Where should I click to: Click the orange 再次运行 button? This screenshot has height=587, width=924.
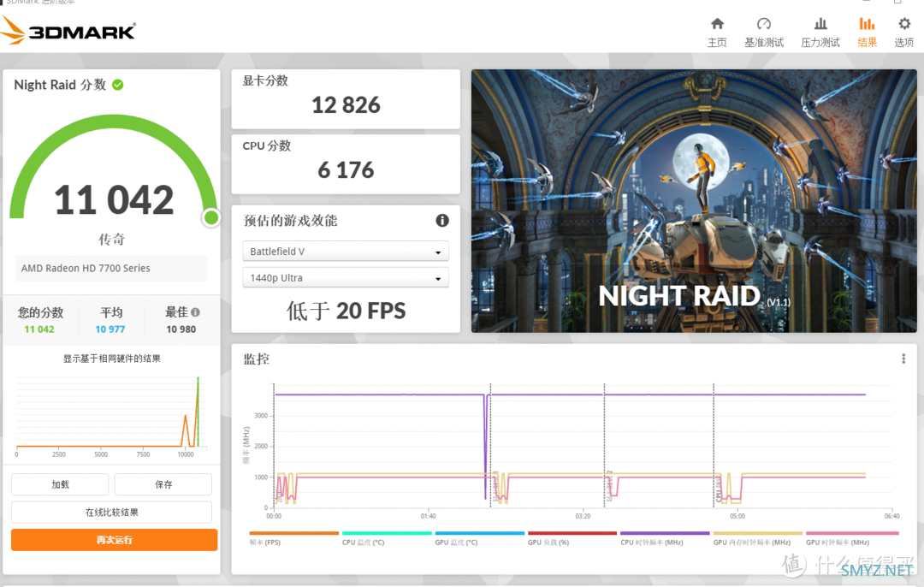click(x=115, y=540)
